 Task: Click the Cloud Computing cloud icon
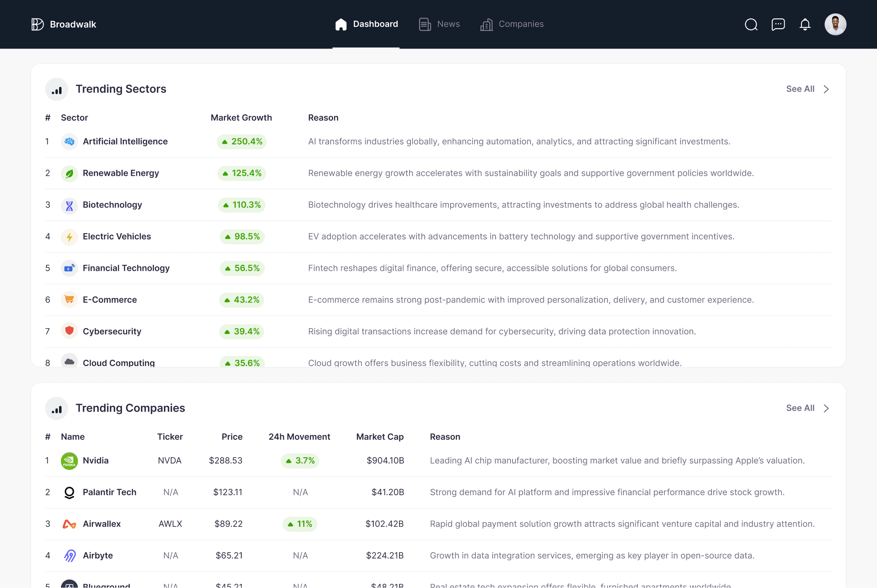click(69, 361)
